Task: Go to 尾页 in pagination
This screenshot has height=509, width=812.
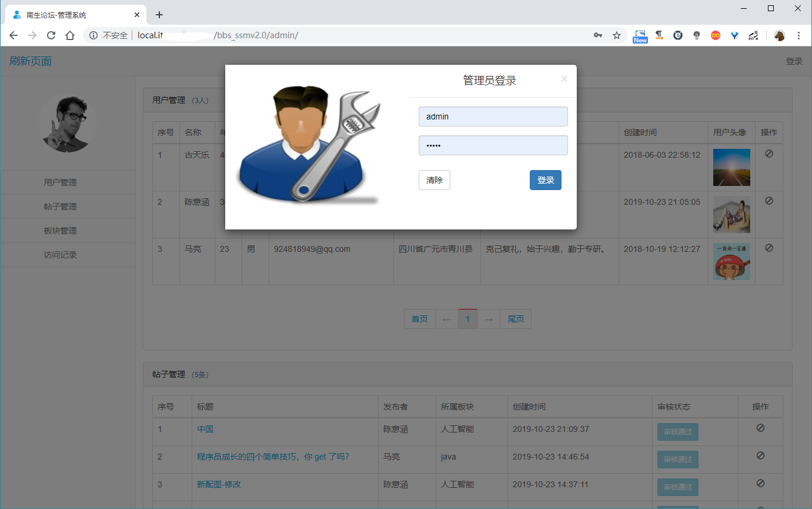Action: coord(516,319)
